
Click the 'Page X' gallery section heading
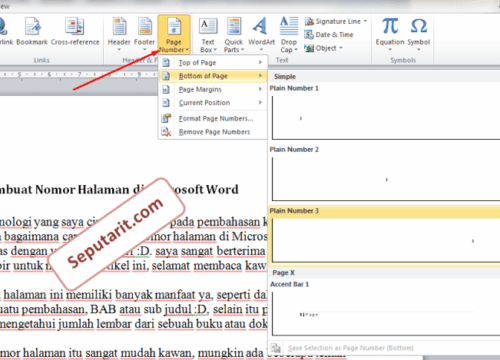pos(283,273)
